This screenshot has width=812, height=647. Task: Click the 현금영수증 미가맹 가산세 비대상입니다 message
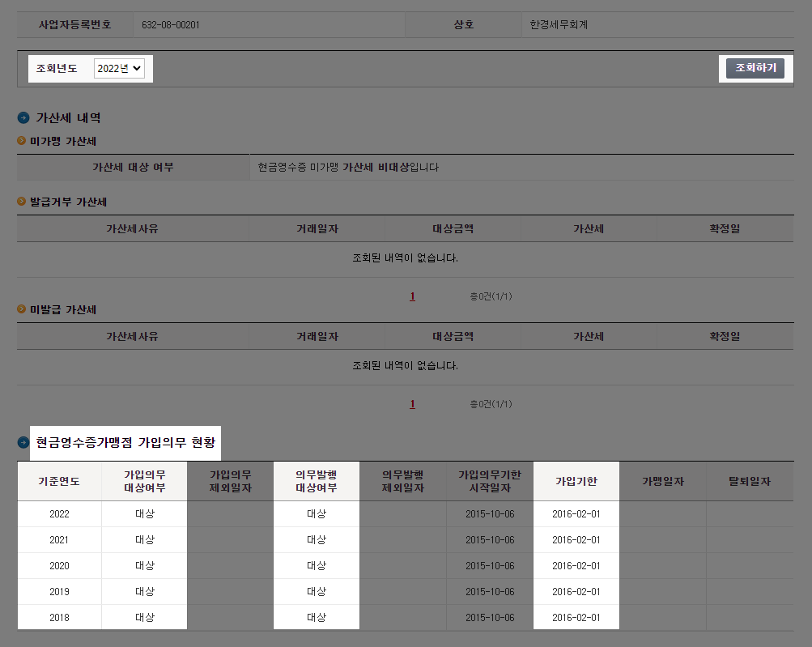[x=348, y=168]
